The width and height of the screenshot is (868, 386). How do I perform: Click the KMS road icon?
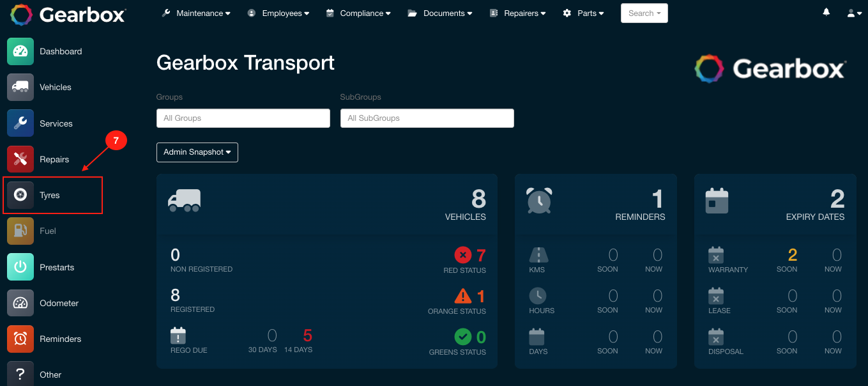tap(538, 255)
